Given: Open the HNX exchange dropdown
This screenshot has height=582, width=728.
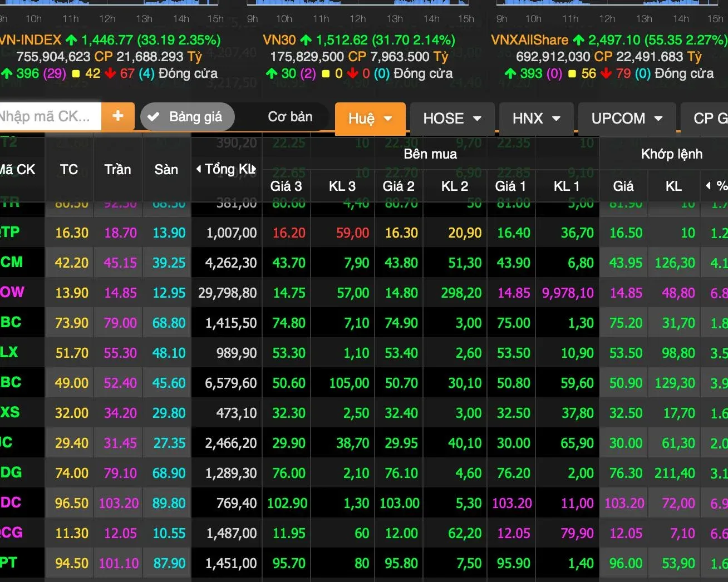Looking at the screenshot, I should tap(536, 119).
